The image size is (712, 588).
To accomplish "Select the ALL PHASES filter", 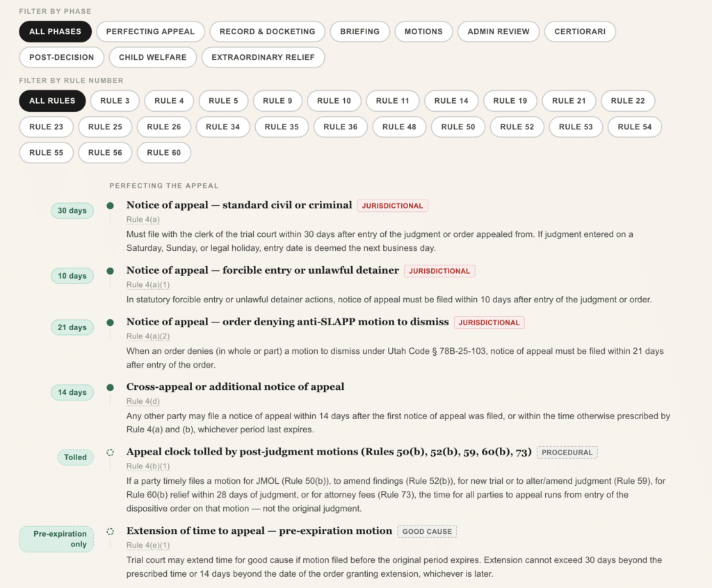I will (56, 31).
